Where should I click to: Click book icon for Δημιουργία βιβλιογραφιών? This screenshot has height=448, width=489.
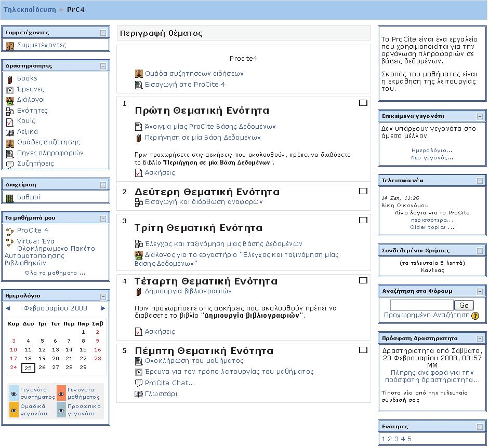pos(139,292)
